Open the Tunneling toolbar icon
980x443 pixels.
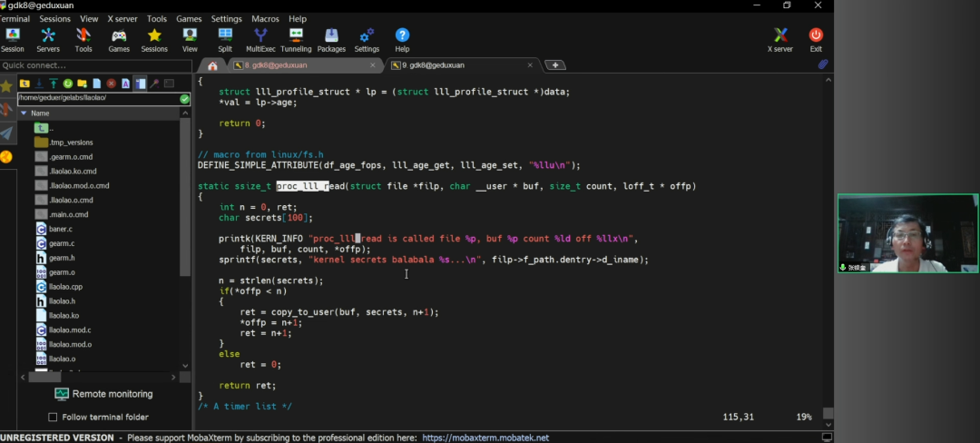click(x=296, y=41)
